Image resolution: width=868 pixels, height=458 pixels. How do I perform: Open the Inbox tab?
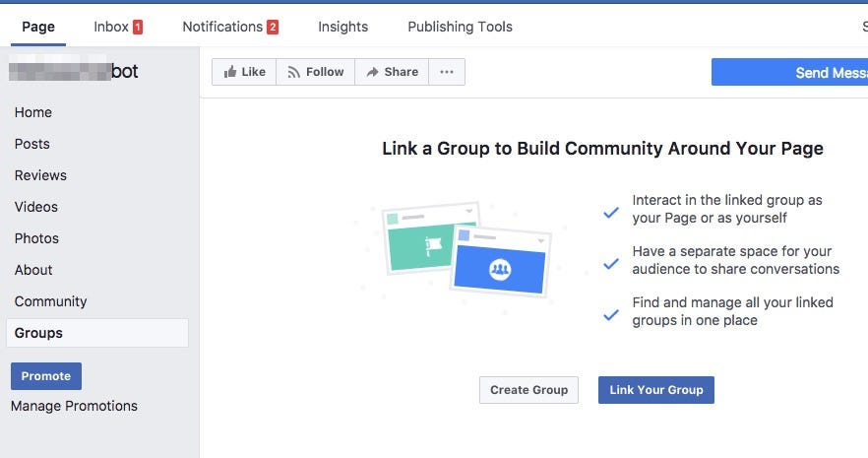tap(118, 27)
